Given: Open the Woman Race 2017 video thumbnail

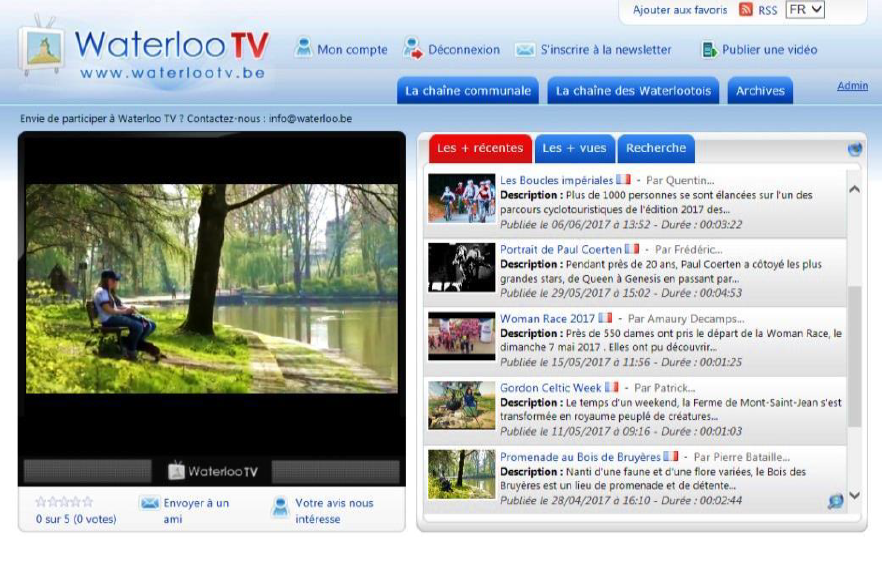Looking at the screenshot, I should pyautogui.click(x=462, y=335).
